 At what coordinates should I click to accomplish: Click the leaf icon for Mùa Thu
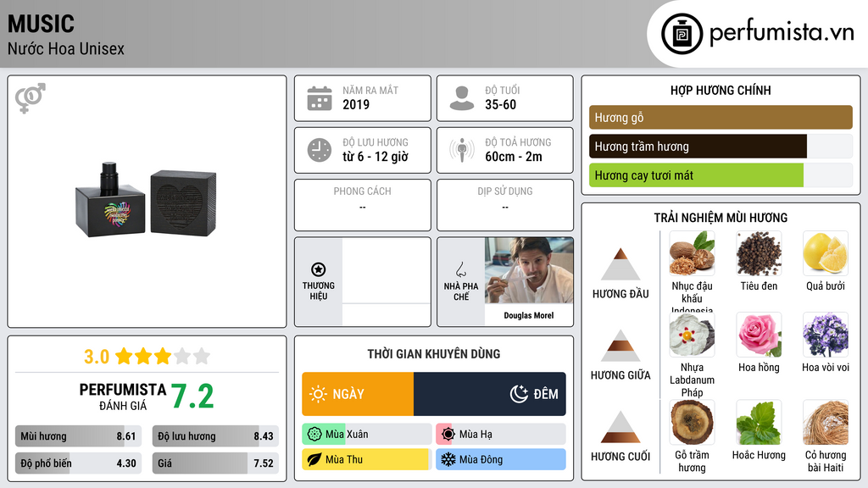[314, 459]
